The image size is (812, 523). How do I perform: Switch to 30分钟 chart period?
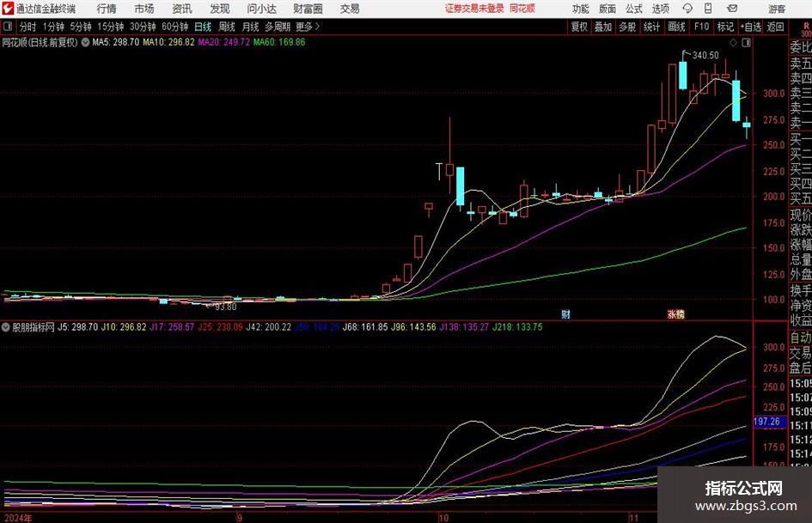click(143, 27)
